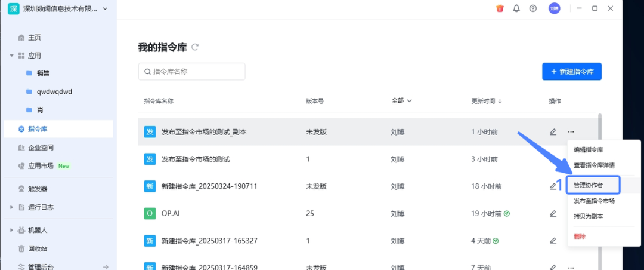This screenshot has width=644, height=270.
Task: Open the help question mark icon
Action: click(533, 8)
